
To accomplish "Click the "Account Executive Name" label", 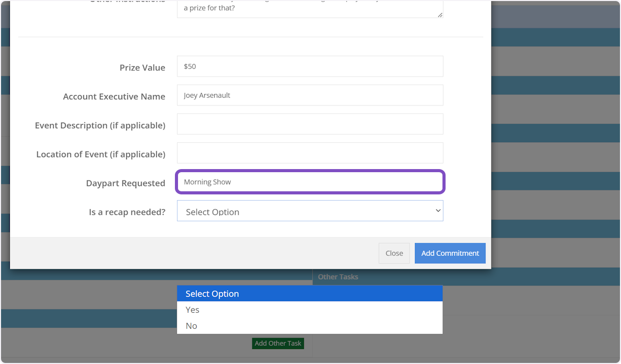I will click(114, 97).
